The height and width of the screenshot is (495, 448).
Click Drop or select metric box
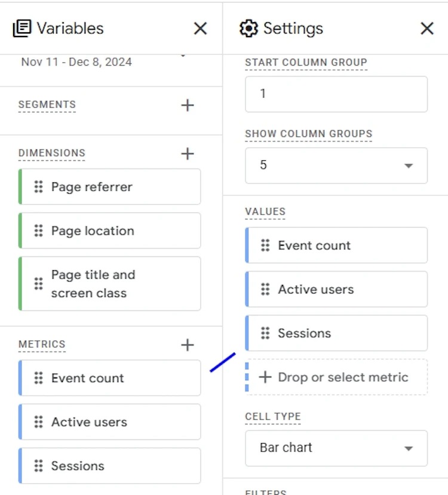pos(336,377)
